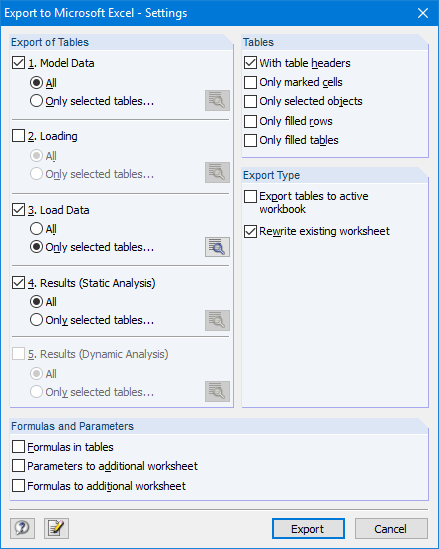Uncheck 1. Model Data checkbox
Viewport: 439px width, 549px height.
tap(18, 63)
